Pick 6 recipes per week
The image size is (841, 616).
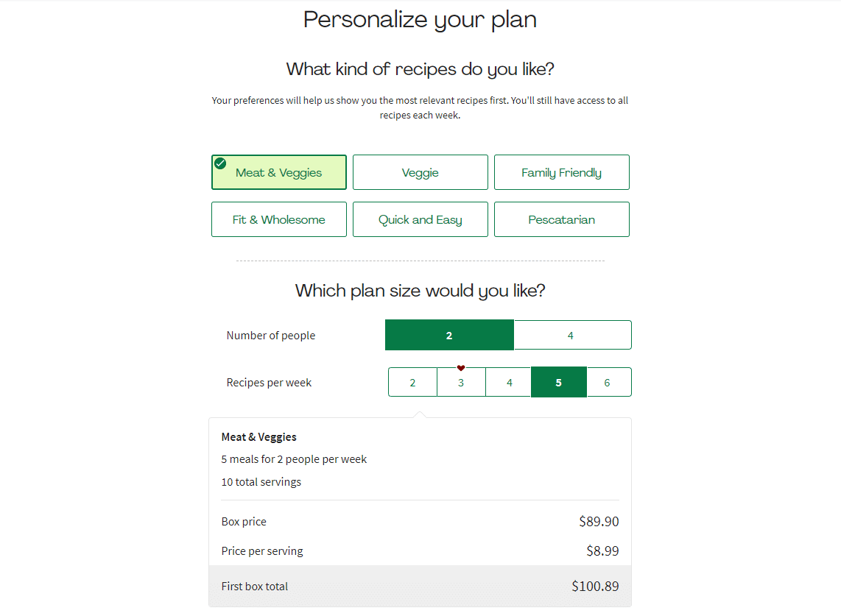coord(608,383)
